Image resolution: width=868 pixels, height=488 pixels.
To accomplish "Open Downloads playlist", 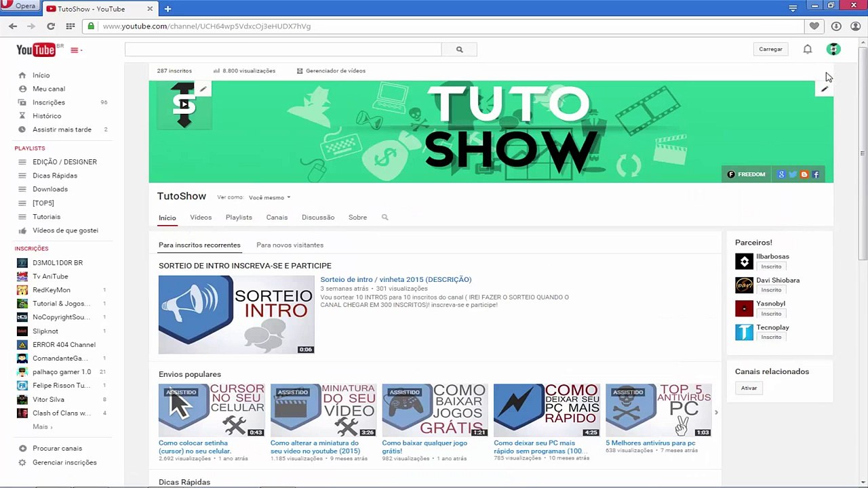I will (x=50, y=189).
